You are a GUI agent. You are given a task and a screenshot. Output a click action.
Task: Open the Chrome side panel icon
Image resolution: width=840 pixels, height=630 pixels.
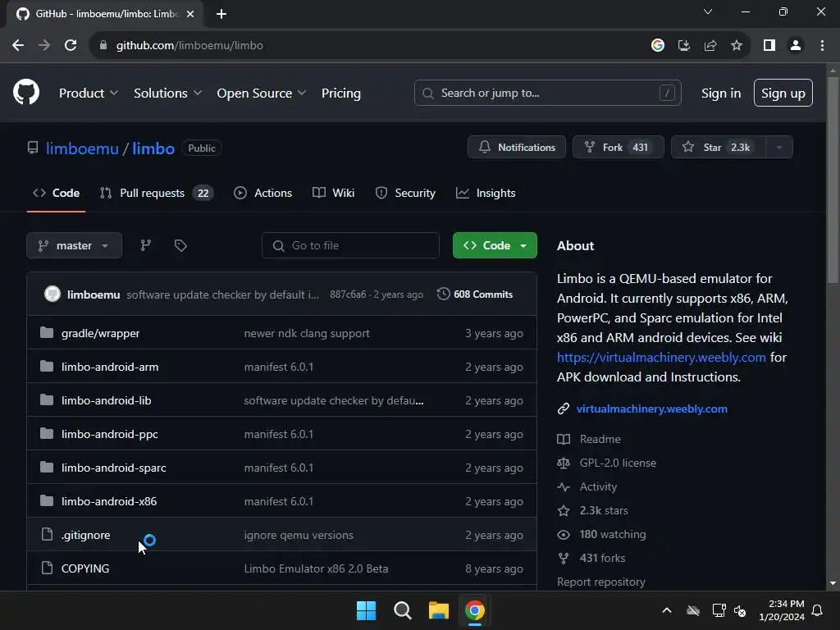pyautogui.click(x=769, y=46)
